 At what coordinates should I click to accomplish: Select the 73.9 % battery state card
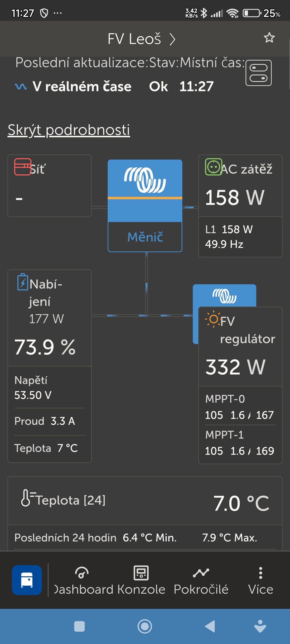pos(49,346)
